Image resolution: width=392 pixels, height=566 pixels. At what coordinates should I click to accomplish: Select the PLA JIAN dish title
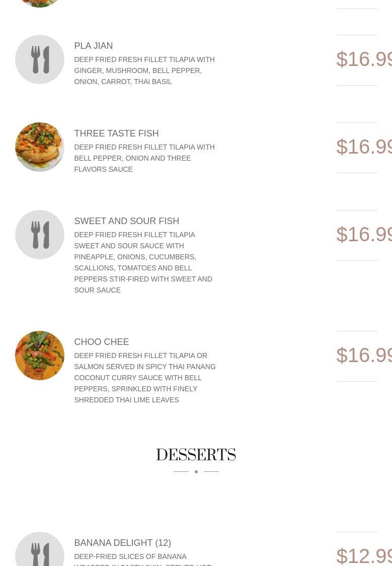(94, 46)
